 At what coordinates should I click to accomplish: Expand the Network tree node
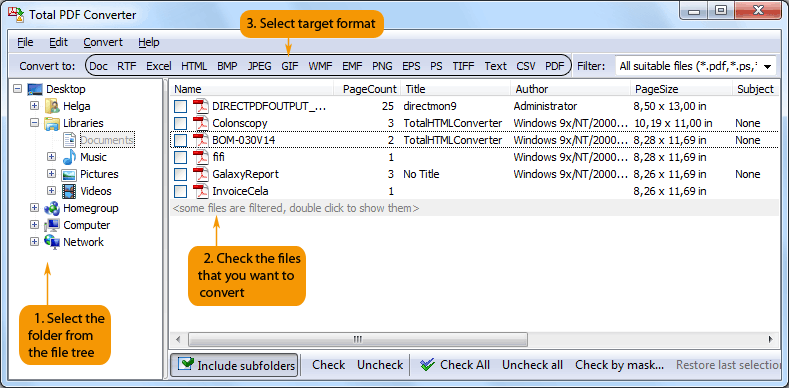click(34, 242)
